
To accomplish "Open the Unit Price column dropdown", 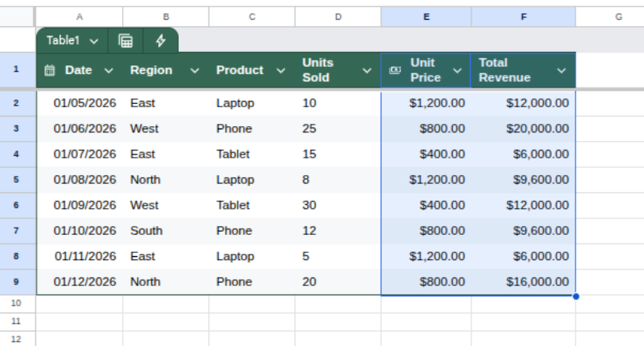I will (457, 71).
